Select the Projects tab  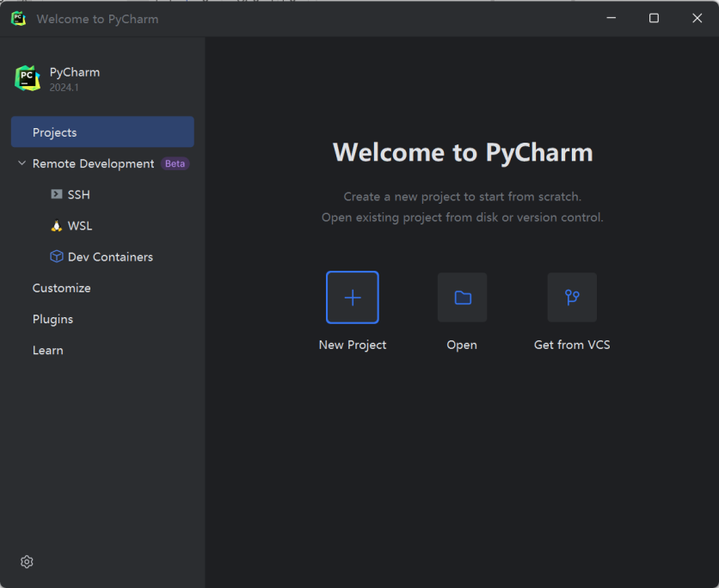coord(102,132)
